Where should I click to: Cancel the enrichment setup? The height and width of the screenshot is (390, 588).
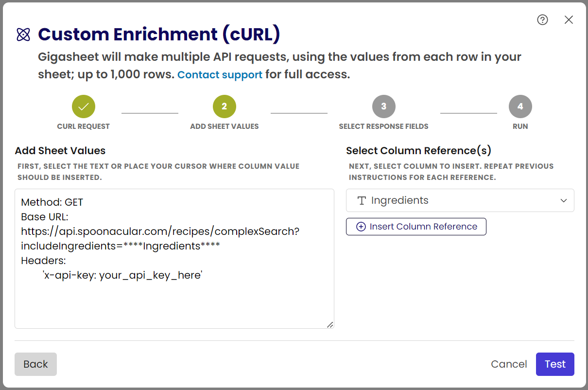click(508, 364)
